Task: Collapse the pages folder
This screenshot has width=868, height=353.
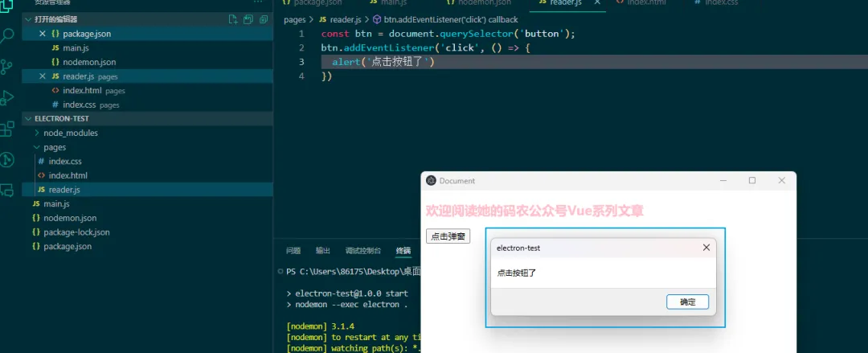Action: tap(55, 147)
